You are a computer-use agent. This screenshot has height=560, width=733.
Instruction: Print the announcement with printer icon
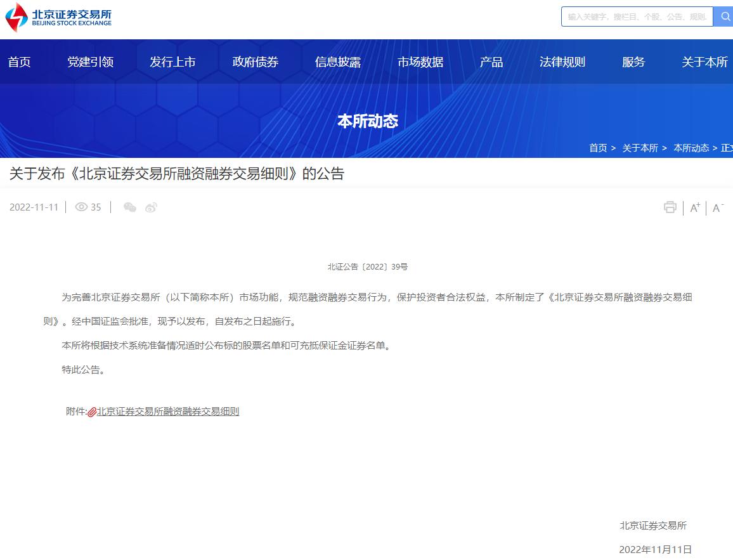click(x=670, y=207)
